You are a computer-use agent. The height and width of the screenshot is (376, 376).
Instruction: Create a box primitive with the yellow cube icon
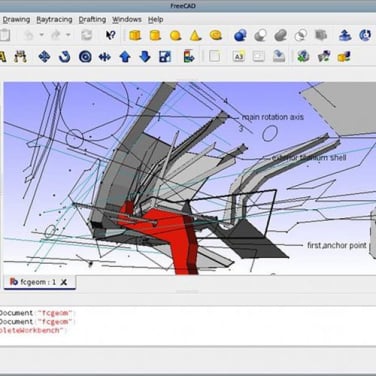(x=135, y=35)
